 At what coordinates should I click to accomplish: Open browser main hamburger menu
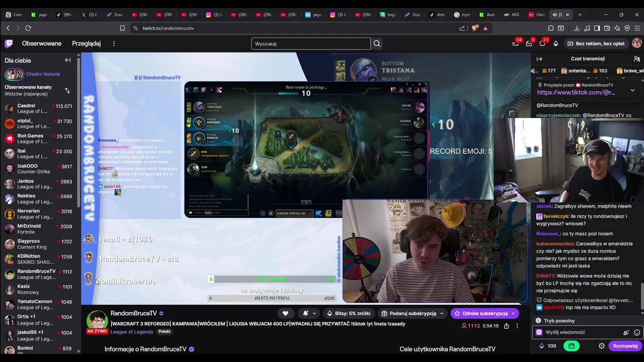click(637, 28)
